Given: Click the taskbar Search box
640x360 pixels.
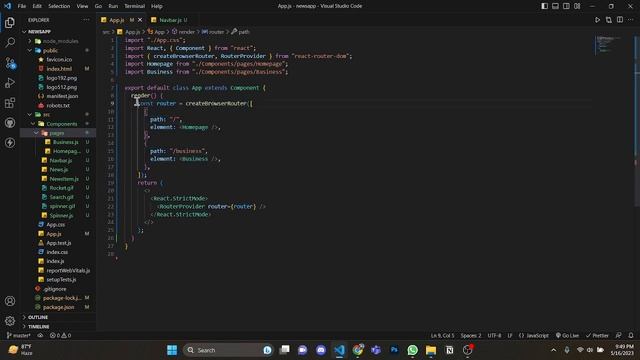Looking at the screenshot, I should point(228,350).
